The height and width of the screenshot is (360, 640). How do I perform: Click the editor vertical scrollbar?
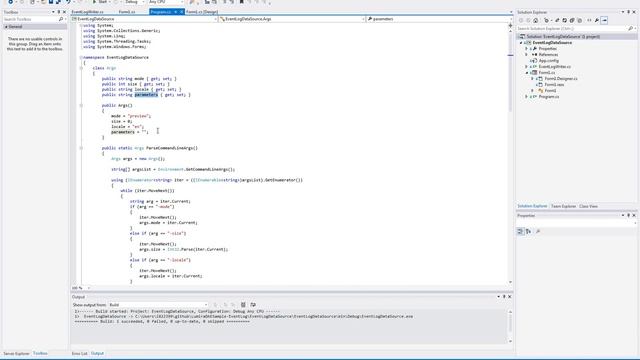point(510,155)
